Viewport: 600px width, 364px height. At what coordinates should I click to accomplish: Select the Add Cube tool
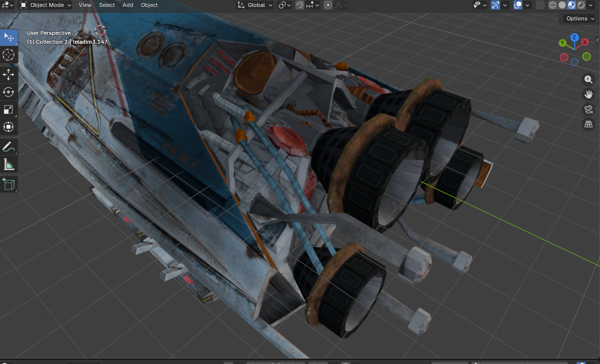pos(8,184)
